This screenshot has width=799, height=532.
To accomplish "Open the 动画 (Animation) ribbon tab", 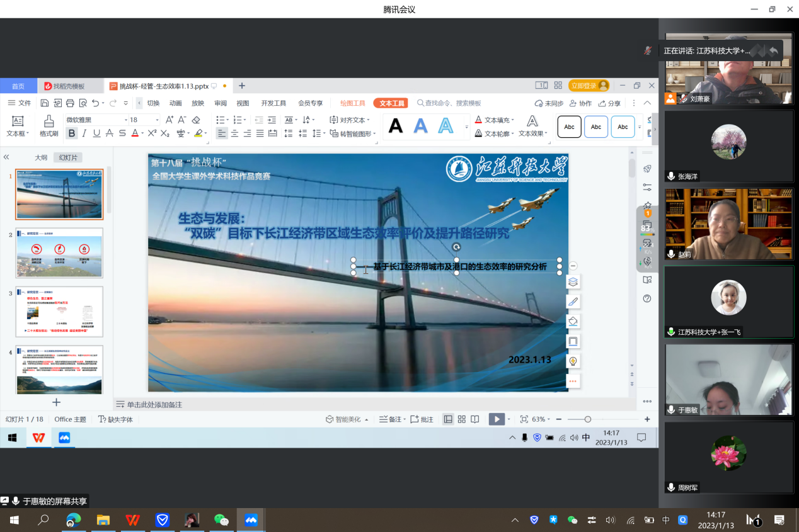I will pyautogui.click(x=175, y=103).
